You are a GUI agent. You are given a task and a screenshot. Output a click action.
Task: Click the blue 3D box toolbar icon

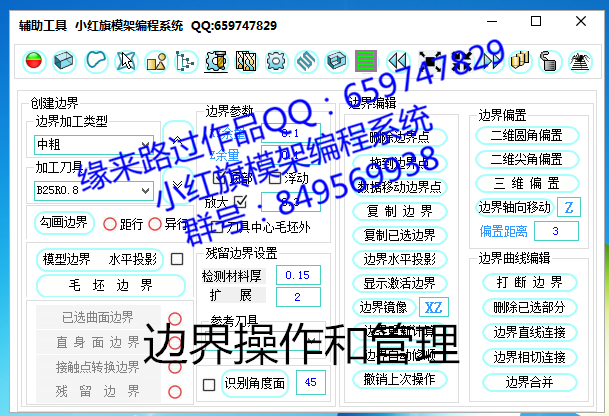[x=64, y=61]
